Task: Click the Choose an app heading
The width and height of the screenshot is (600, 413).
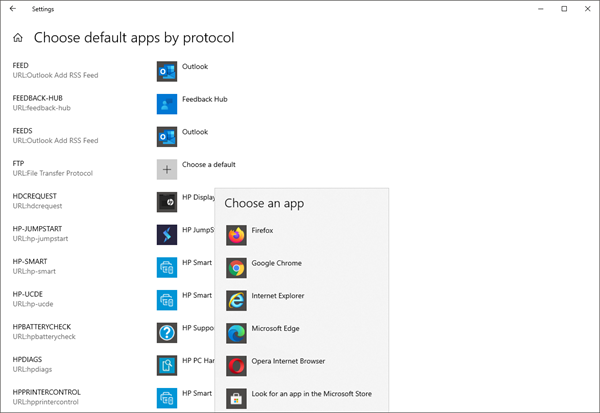Action: click(264, 203)
